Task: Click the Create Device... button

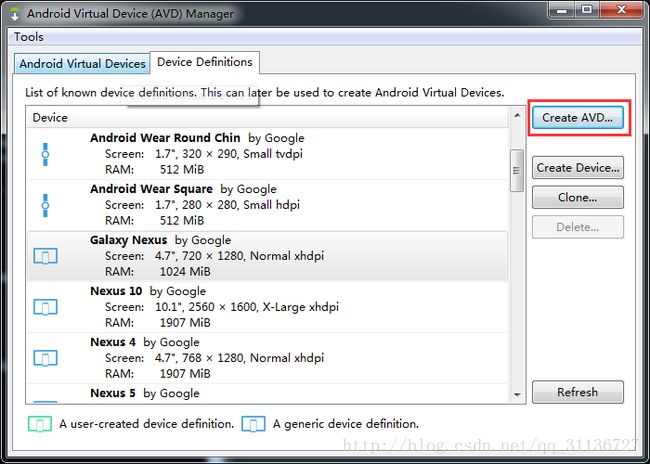Action: click(577, 168)
